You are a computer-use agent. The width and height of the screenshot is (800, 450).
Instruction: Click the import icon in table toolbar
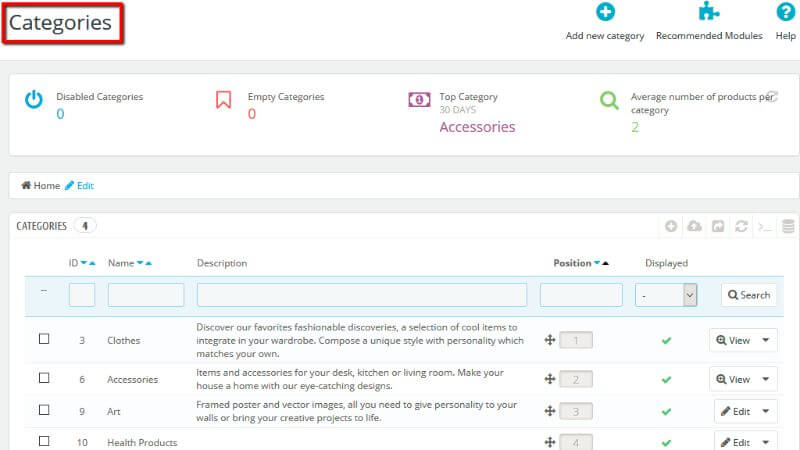(718, 226)
